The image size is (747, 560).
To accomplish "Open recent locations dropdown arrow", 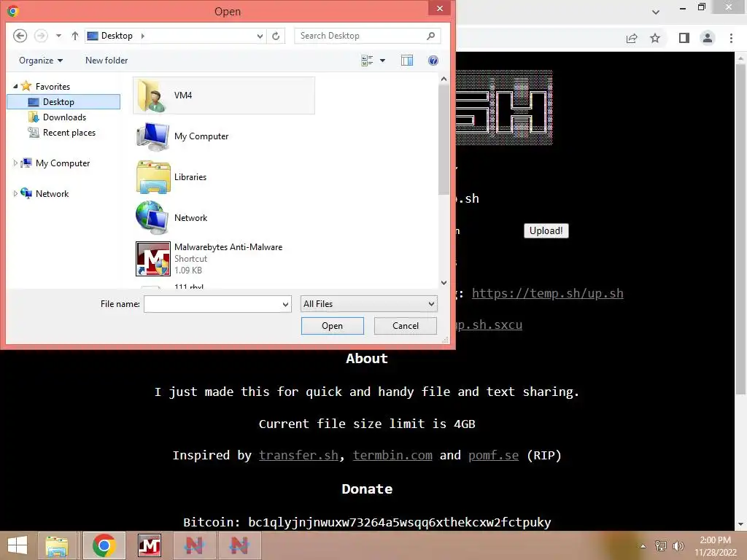I will [58, 36].
